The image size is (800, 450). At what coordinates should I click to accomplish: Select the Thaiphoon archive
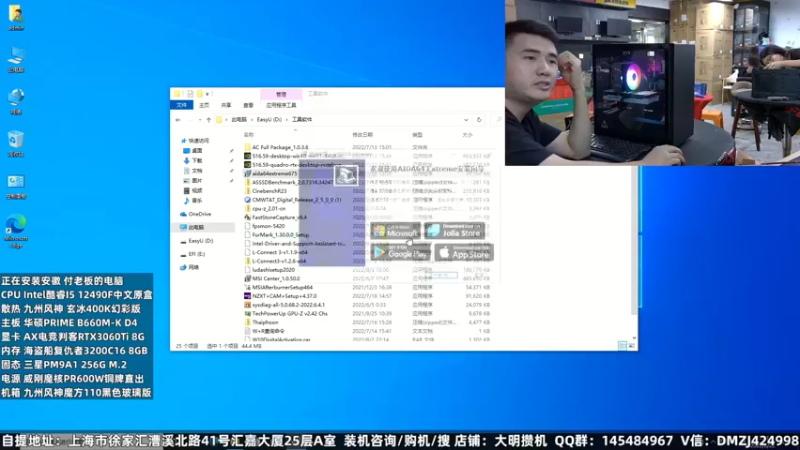(261, 322)
